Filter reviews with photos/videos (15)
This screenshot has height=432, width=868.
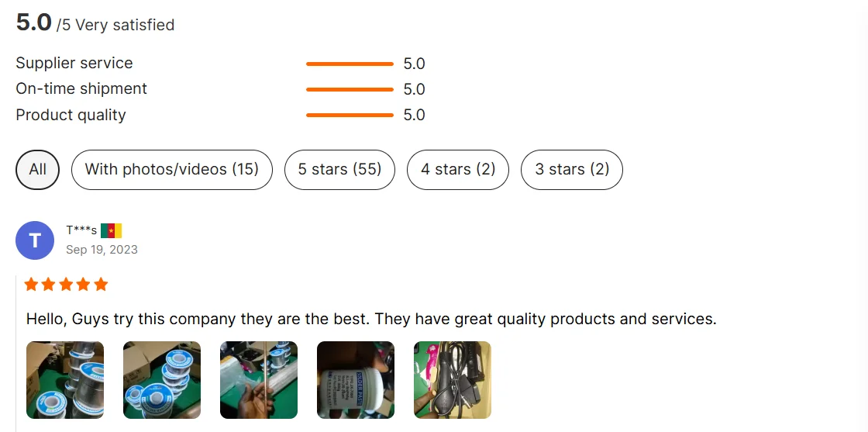pyautogui.click(x=172, y=170)
